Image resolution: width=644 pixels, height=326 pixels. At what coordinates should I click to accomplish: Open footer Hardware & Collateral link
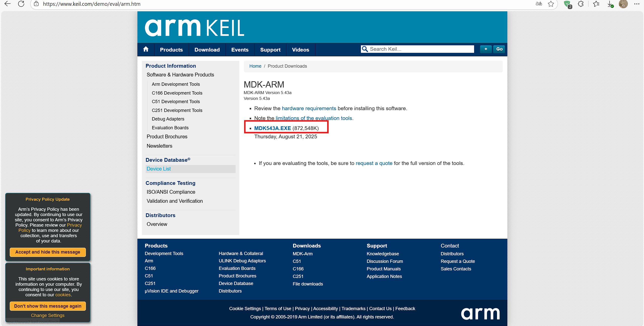241,254
